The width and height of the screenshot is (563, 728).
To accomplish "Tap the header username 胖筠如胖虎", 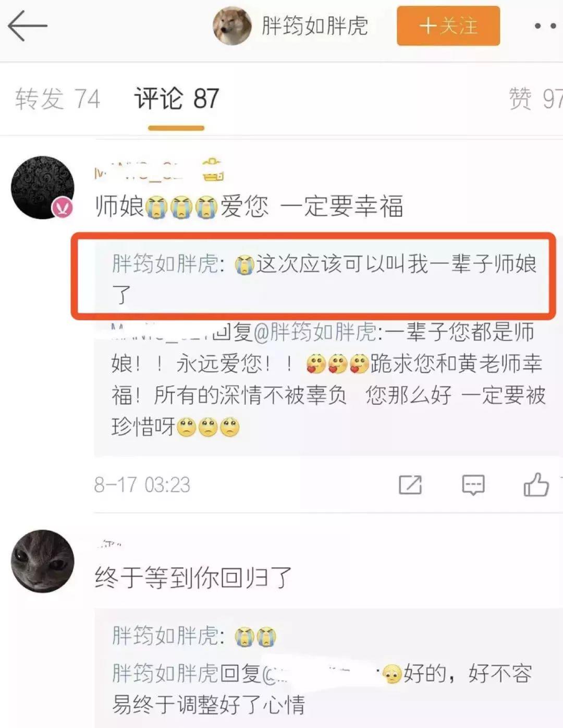I will tap(315, 26).
